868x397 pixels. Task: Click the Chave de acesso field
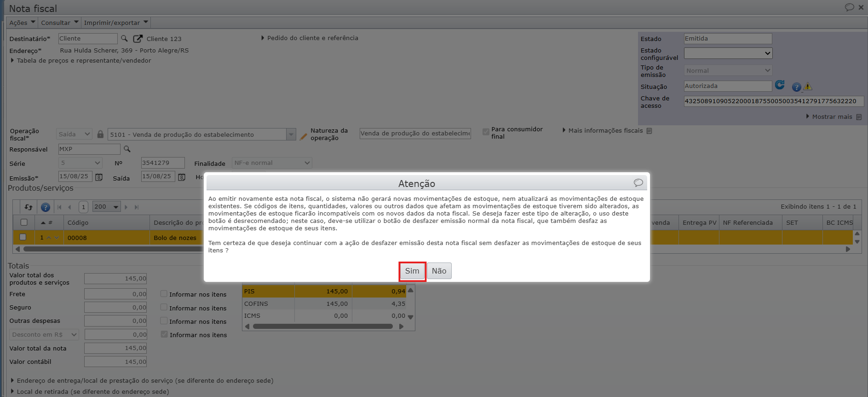[774, 101]
